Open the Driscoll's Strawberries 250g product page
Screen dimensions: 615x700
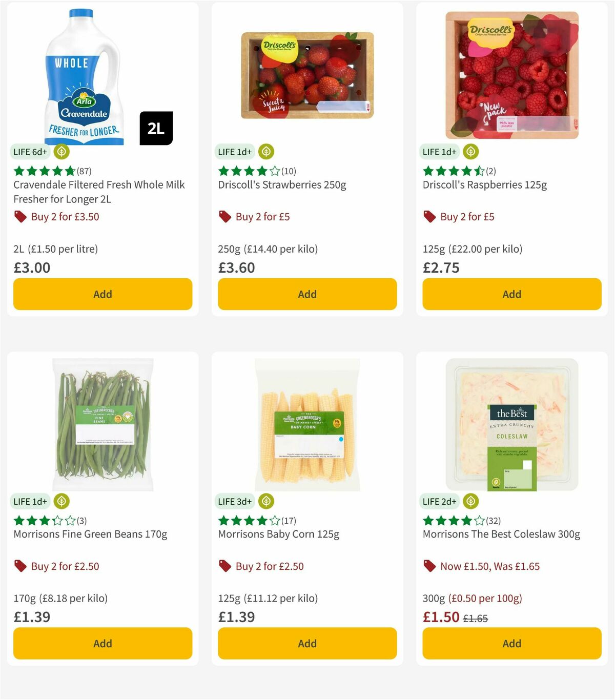tap(282, 184)
